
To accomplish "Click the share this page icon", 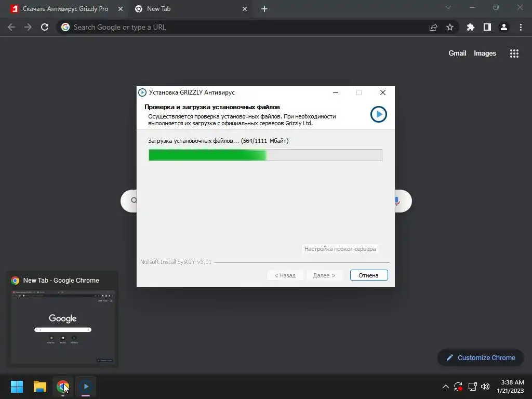I will 433,27.
